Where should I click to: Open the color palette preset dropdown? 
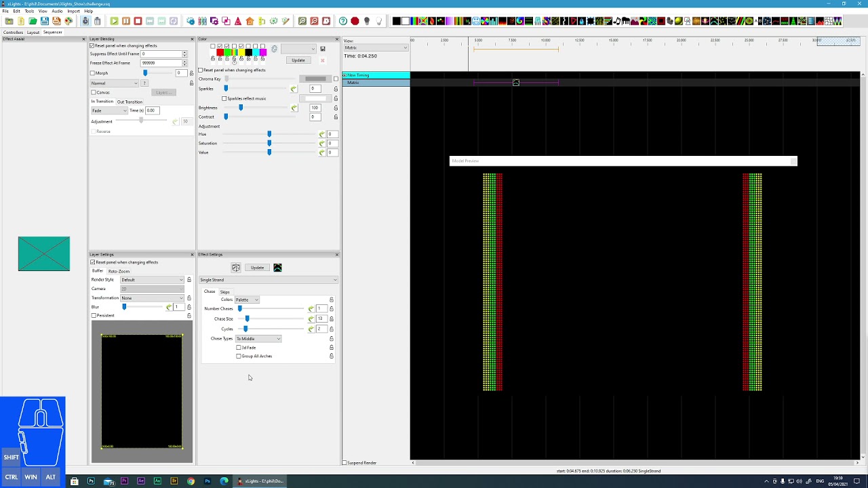point(298,49)
